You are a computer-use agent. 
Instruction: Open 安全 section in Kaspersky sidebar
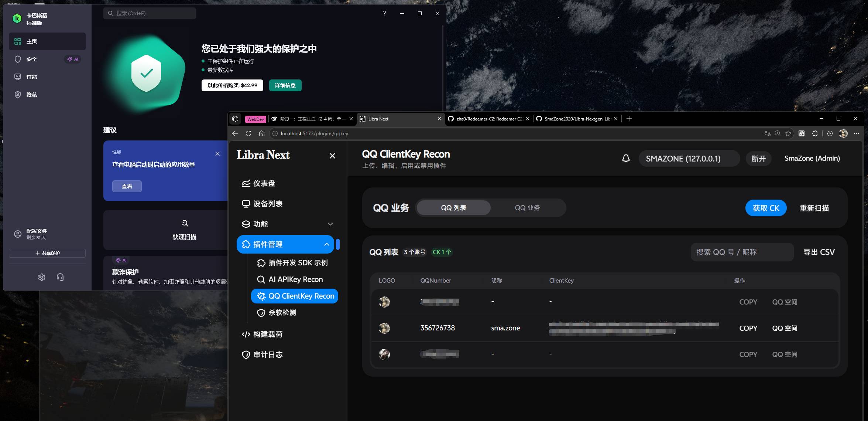point(47,59)
